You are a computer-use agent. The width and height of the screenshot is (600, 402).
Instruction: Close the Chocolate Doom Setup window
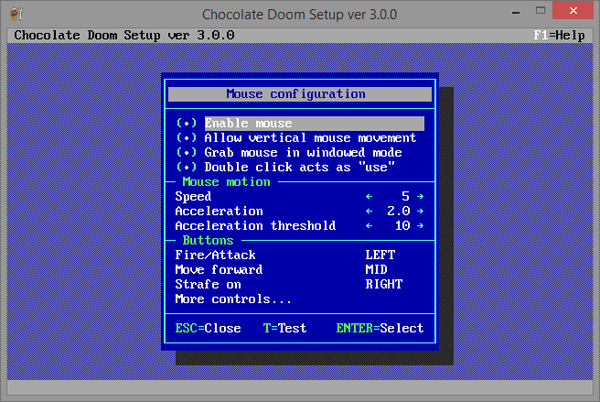[573, 10]
